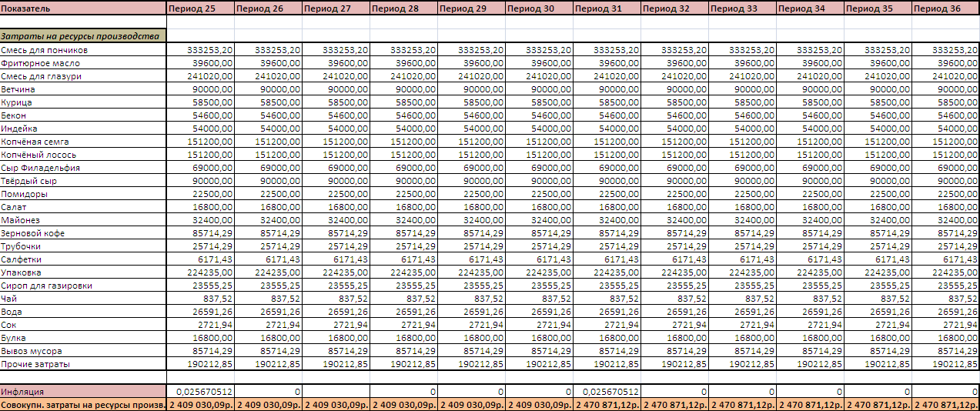Click the "Период 25" column header
Image resolution: width=980 pixels, height=411 pixels.
[x=200, y=8]
